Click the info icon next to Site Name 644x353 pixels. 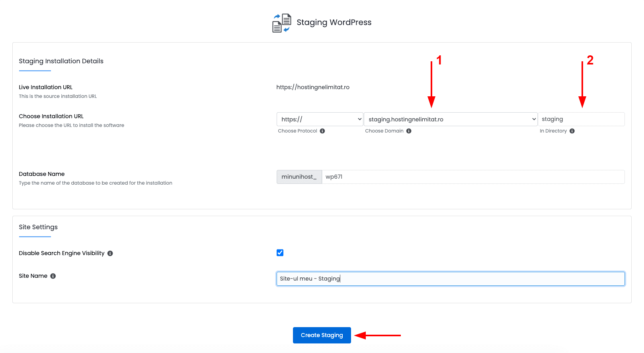53,276
